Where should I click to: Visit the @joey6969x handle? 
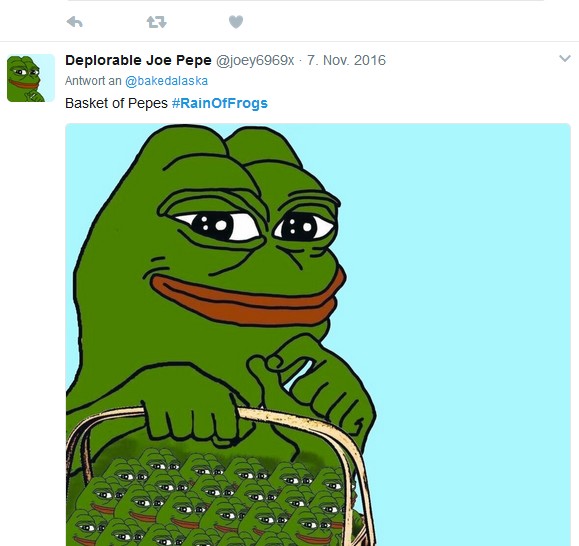(255, 60)
